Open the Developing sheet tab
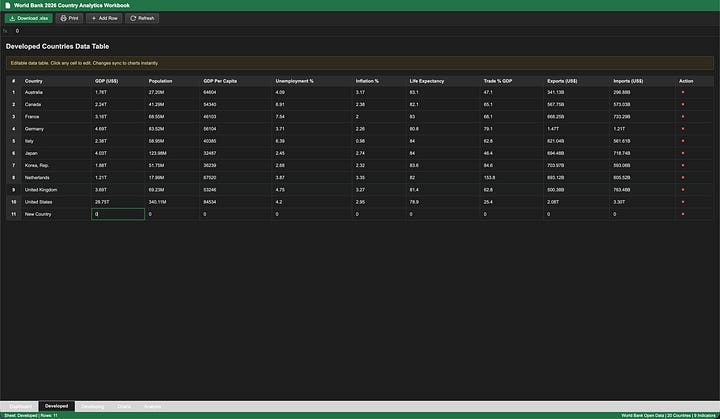Image resolution: width=720 pixels, height=419 pixels. tap(92, 407)
